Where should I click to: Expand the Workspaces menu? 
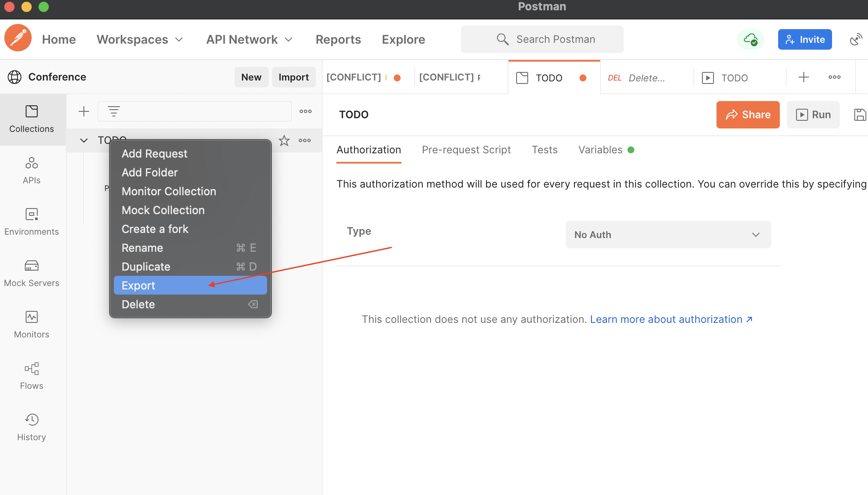point(140,39)
